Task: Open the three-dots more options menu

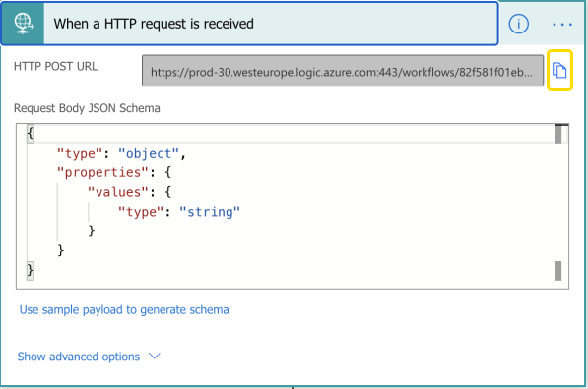Action: (x=562, y=25)
